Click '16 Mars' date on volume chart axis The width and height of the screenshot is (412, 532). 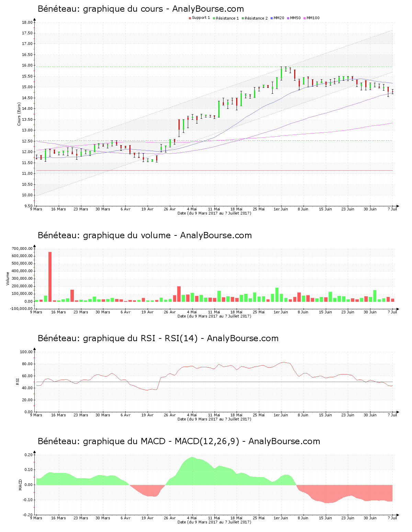[58, 312]
